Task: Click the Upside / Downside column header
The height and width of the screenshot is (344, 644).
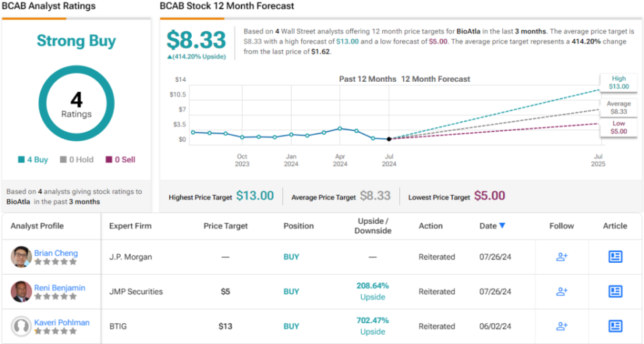Action: point(373,226)
